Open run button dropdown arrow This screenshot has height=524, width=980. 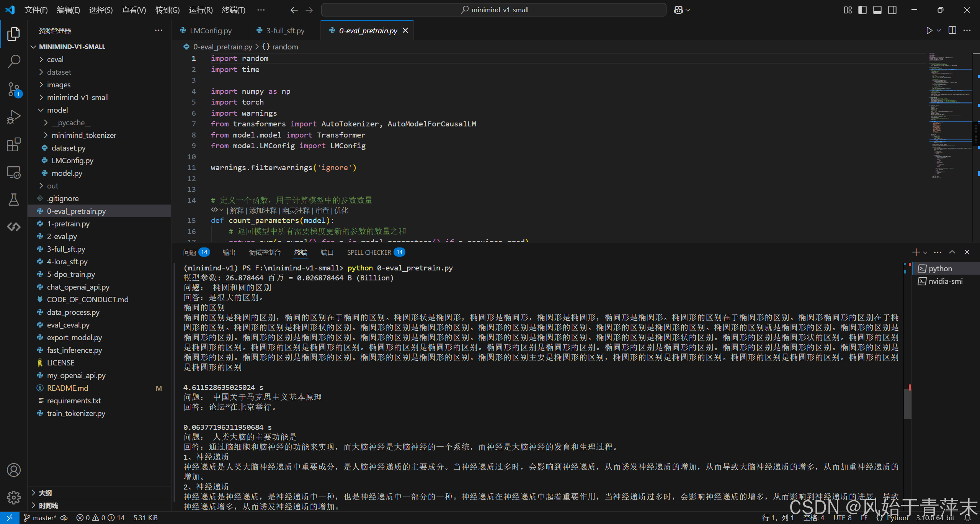tap(939, 30)
